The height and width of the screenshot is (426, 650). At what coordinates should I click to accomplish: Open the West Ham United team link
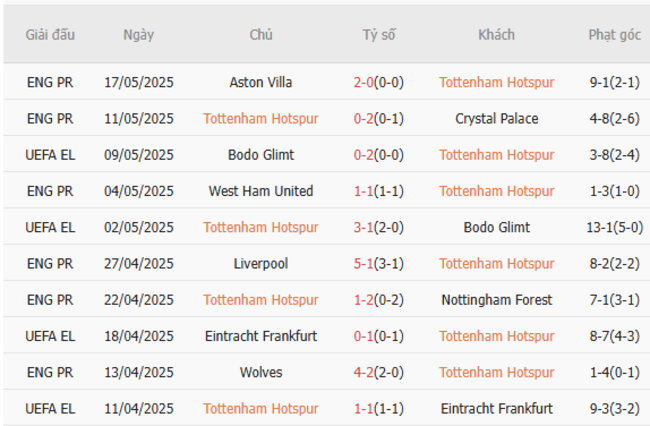tap(261, 191)
